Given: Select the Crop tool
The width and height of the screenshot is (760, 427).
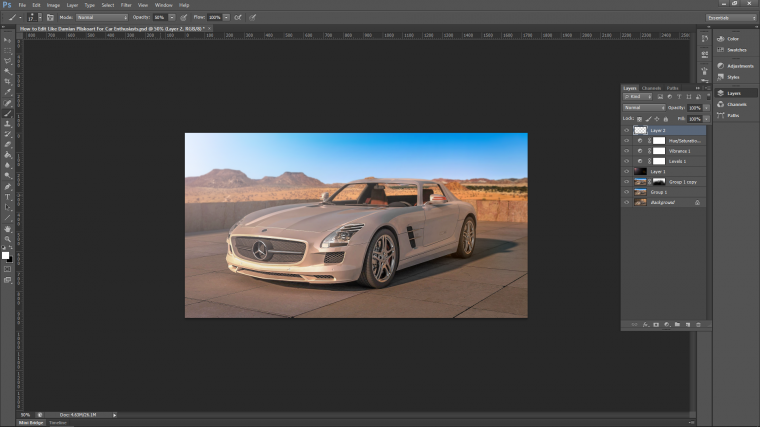Looking at the screenshot, I should click(x=7, y=81).
